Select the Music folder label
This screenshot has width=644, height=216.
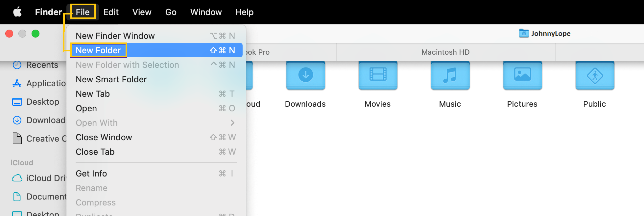450,104
